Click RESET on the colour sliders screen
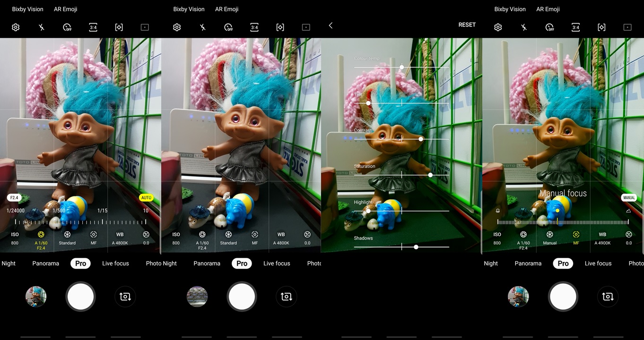Screen dimensions: 644x340 pos(467,25)
